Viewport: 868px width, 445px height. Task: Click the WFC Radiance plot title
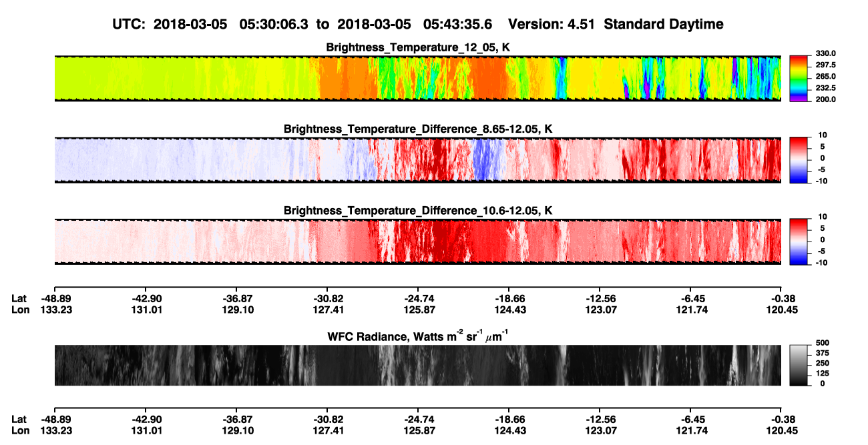[417, 334]
